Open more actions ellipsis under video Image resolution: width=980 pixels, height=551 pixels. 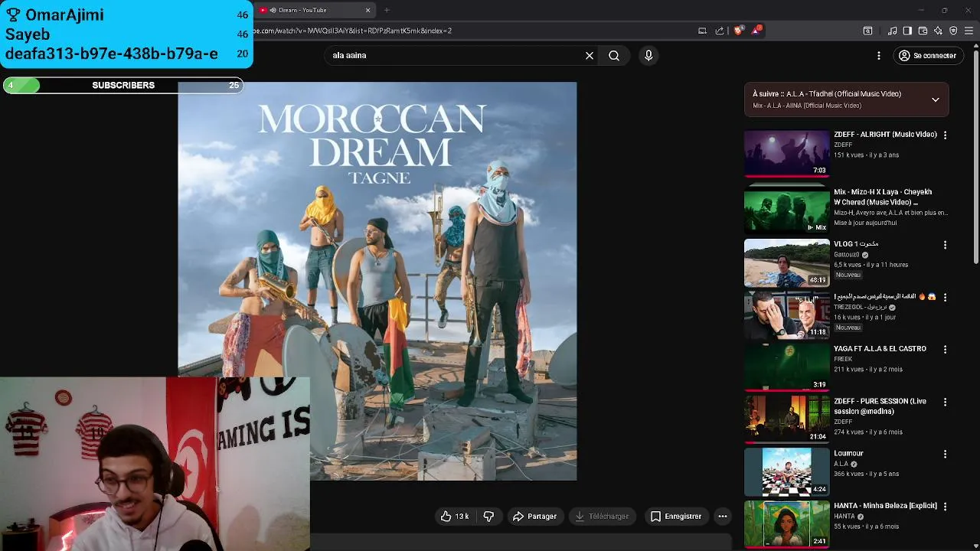(723, 517)
